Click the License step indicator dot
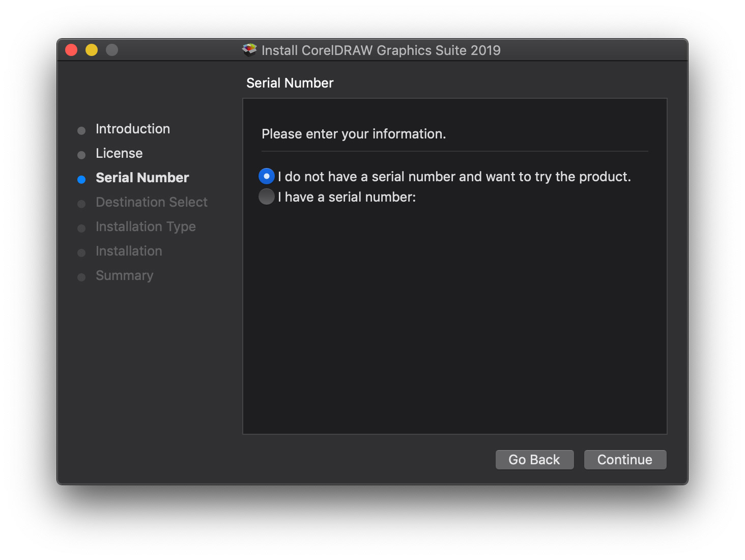Viewport: 745px width, 560px height. [81, 155]
